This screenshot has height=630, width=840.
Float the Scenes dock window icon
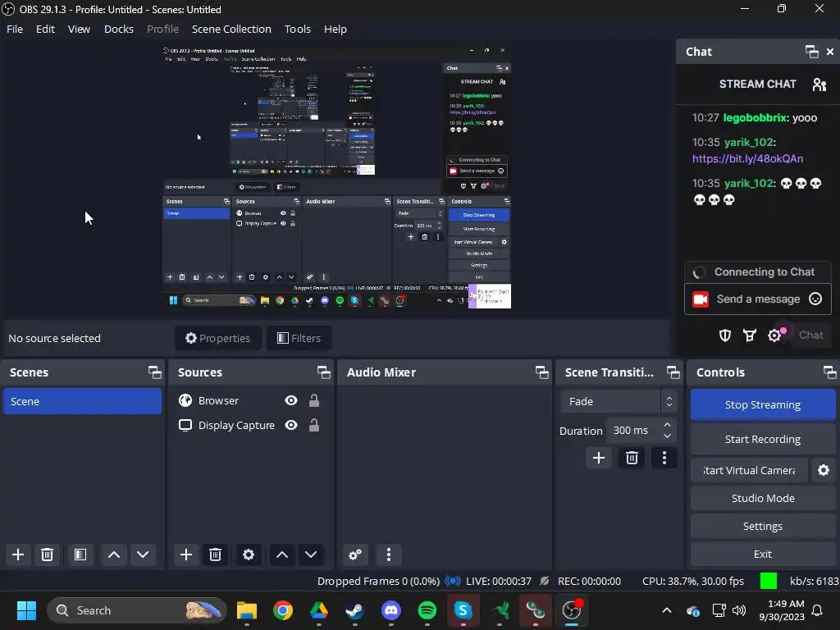click(155, 372)
